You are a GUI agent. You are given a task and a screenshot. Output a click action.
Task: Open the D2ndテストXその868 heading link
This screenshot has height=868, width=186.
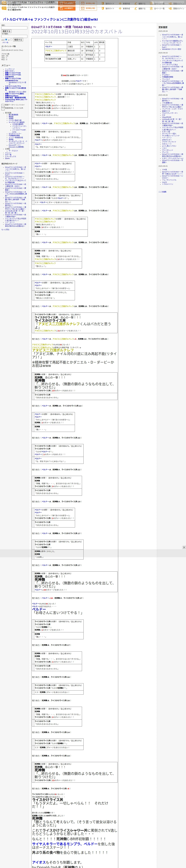(63, 27)
